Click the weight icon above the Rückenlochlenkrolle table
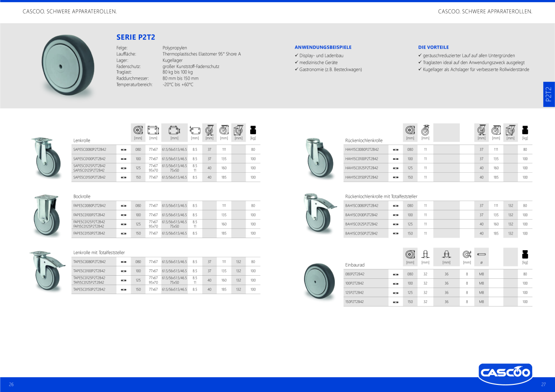The width and height of the screenshot is (555, 392). pos(525,130)
